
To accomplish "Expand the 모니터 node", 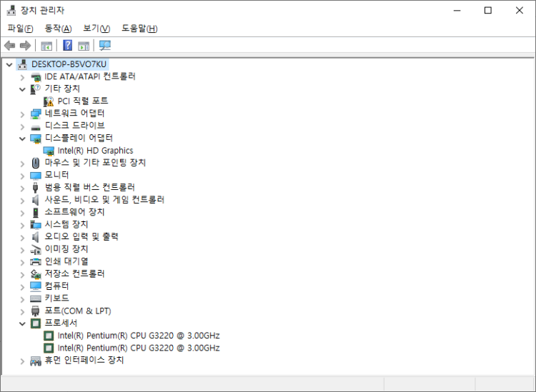I will click(x=22, y=176).
